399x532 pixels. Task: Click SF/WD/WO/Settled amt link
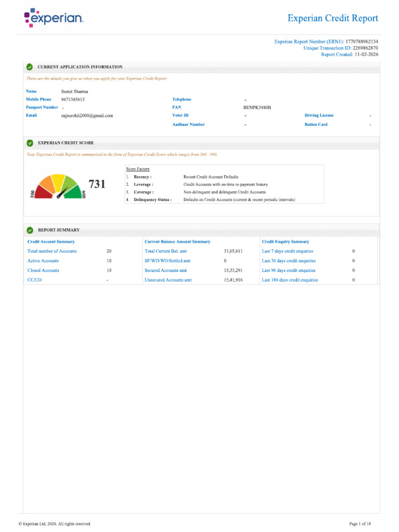point(167,261)
